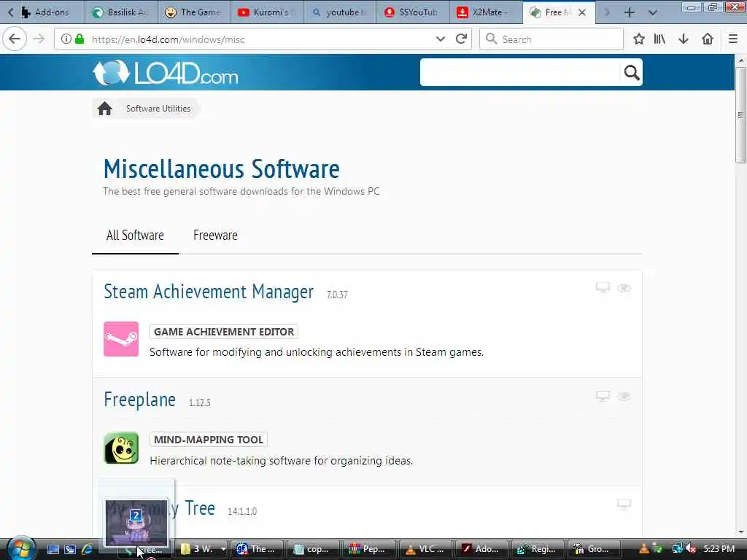Click the network tray icon
747x560 pixels.
pyautogui.click(x=677, y=549)
